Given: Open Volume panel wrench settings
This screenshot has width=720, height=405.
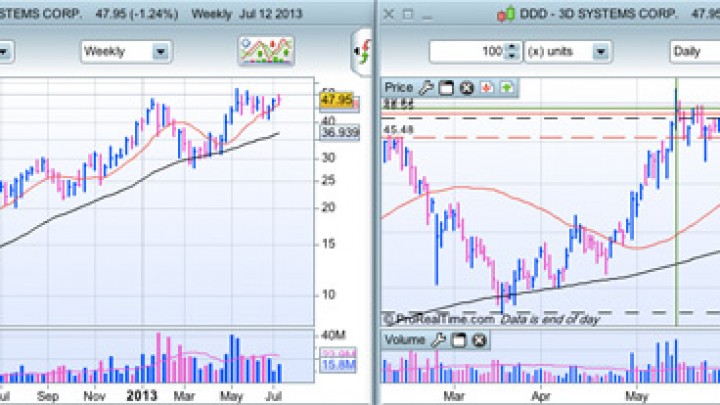Looking at the screenshot, I should click(x=438, y=340).
